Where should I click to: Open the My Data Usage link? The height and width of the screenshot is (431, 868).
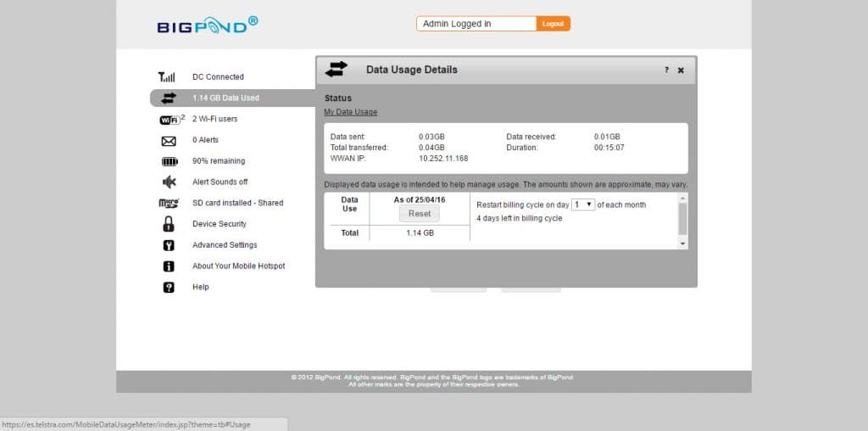pos(350,112)
